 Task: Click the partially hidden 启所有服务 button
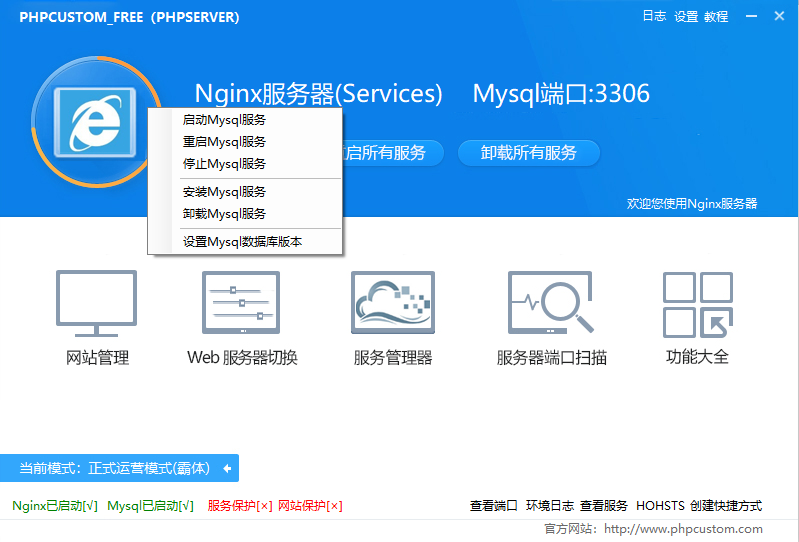click(393, 152)
